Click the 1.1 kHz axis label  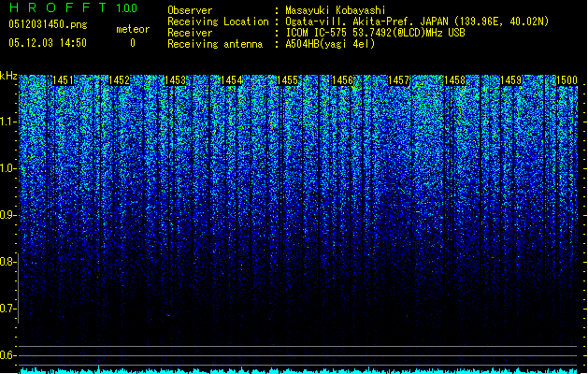click(x=8, y=122)
